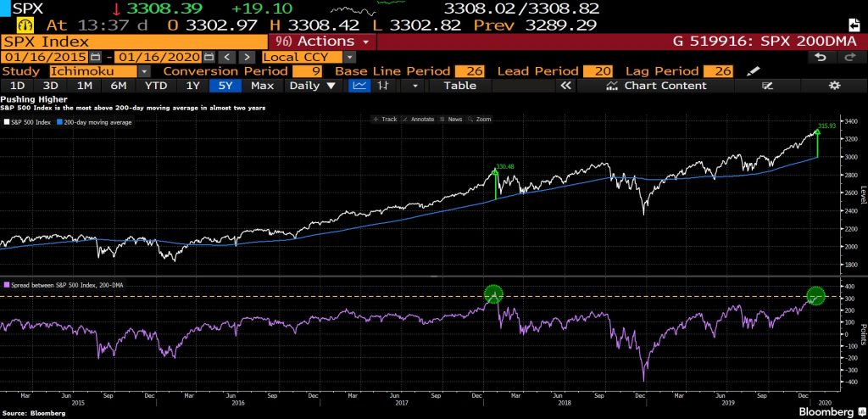This screenshot has height=419, width=868.
Task: Click the SPX ticker in header
Action: [x=28, y=8]
